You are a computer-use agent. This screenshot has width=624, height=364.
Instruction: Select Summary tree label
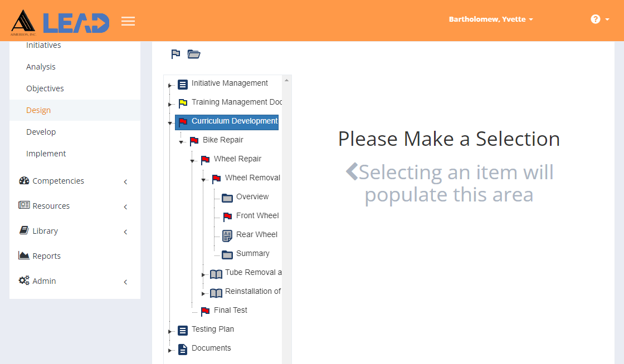pos(253,254)
